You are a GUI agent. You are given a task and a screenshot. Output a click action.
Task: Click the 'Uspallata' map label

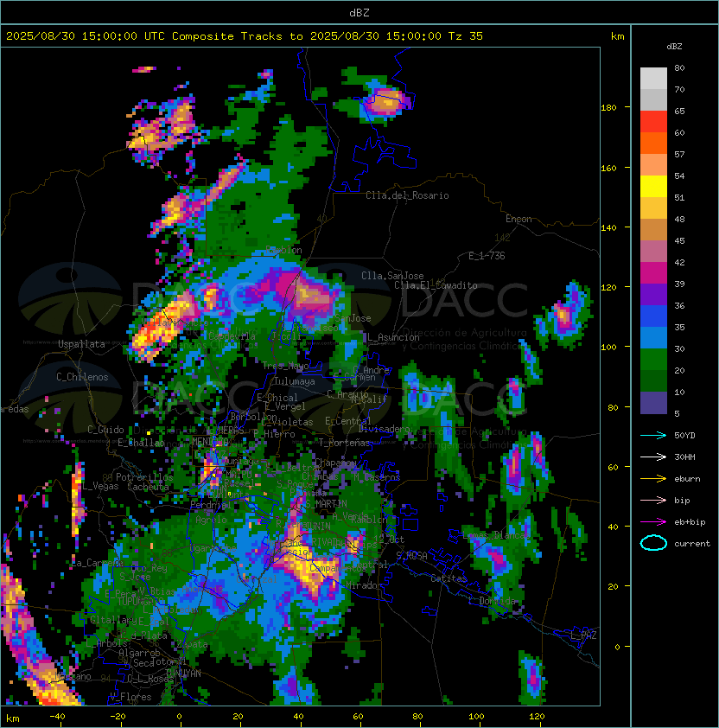point(81,344)
